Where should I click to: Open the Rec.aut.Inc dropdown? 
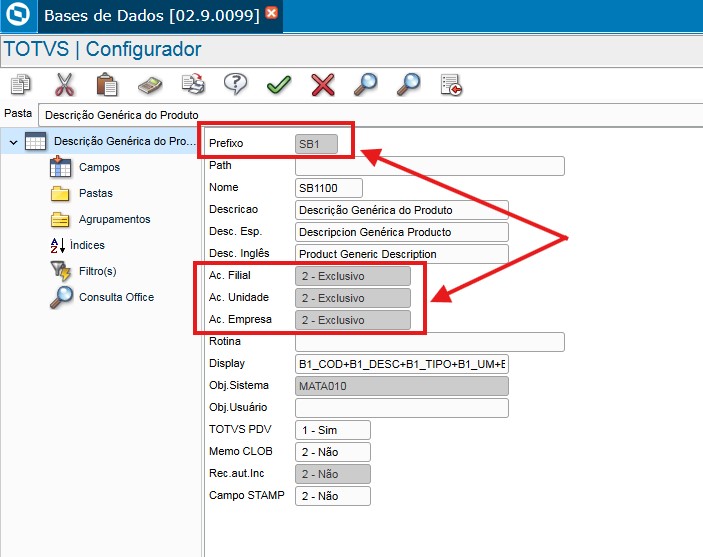tap(333, 474)
